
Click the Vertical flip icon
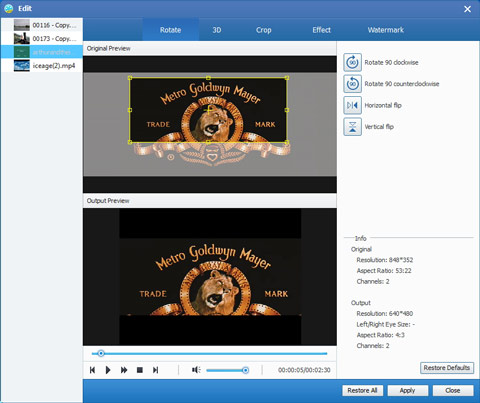tap(352, 127)
